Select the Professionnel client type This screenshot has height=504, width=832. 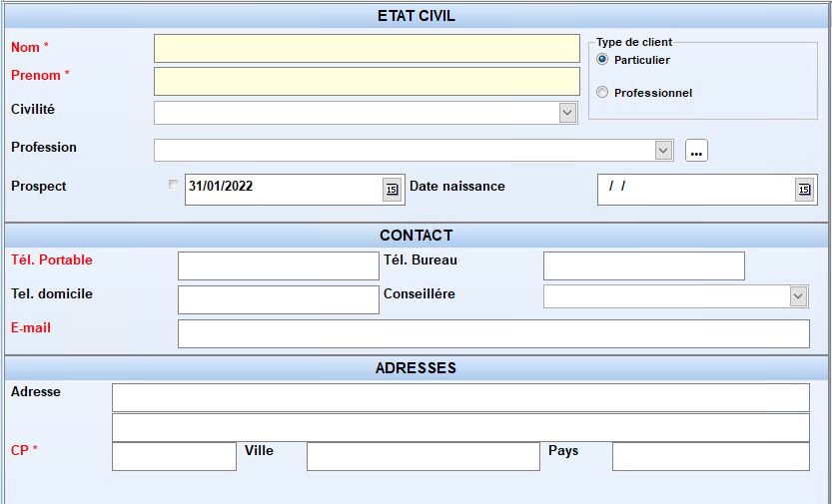(601, 92)
